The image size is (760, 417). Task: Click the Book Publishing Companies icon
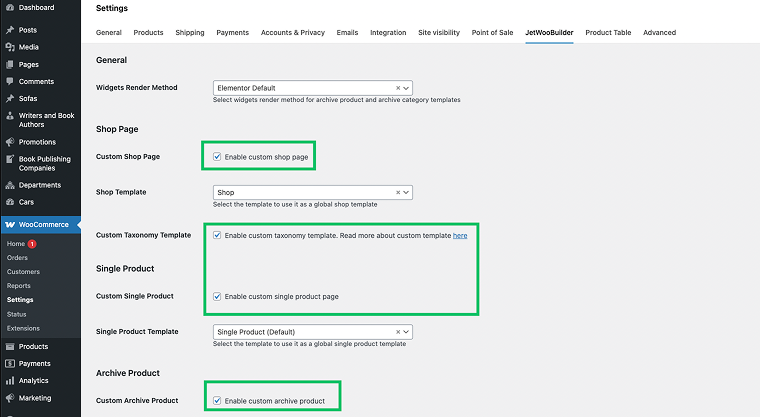point(10,159)
